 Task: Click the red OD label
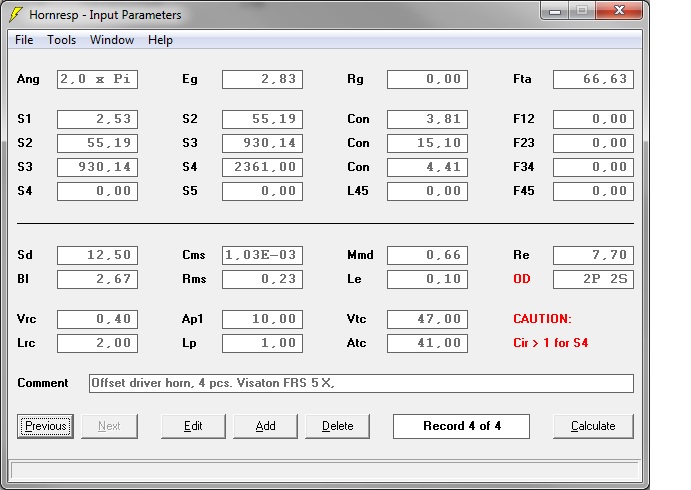pyautogui.click(x=522, y=279)
